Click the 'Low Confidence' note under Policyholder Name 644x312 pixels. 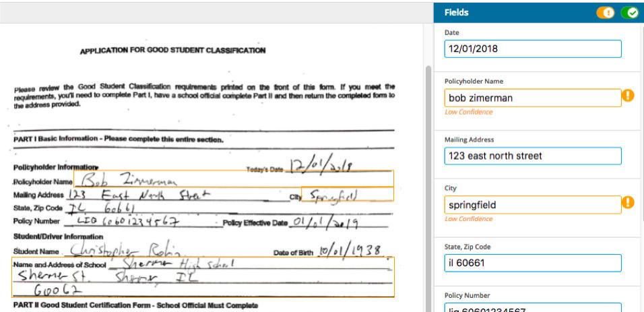pos(469,113)
